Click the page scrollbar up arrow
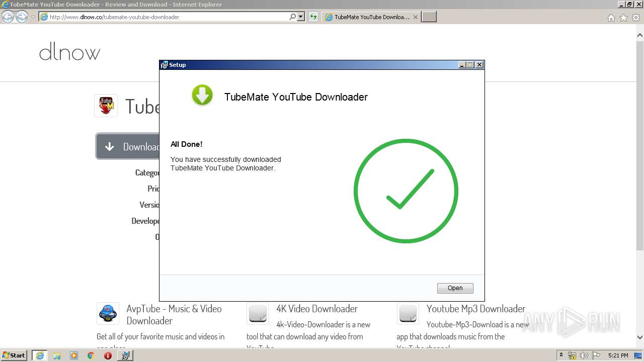Image resolution: width=644 pixels, height=362 pixels. pyautogui.click(x=640, y=36)
